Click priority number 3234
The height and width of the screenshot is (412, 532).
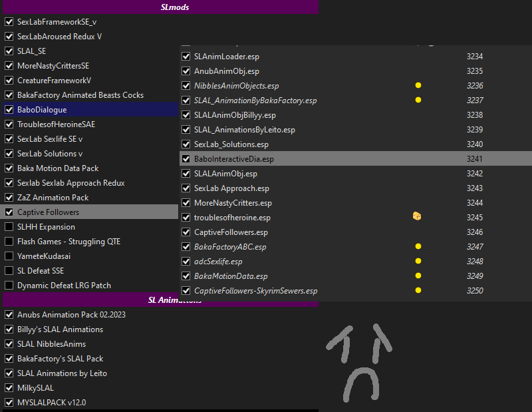click(x=475, y=57)
